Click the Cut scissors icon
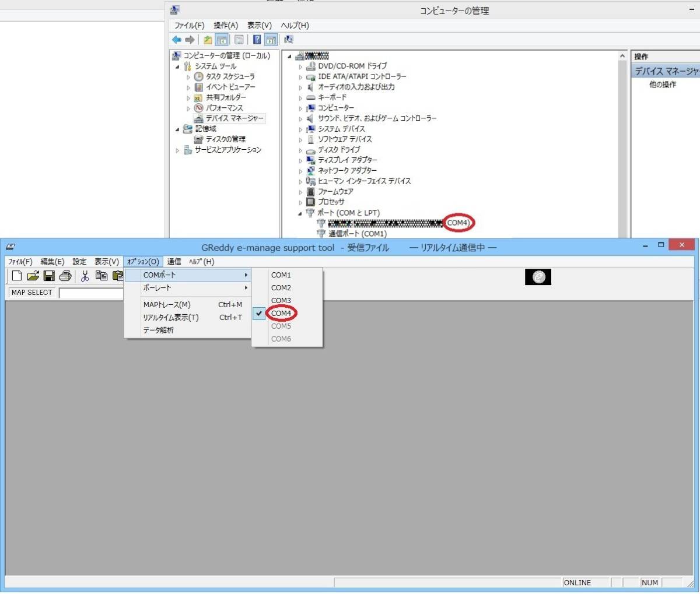Viewport: 700px width, 594px height. [85, 276]
